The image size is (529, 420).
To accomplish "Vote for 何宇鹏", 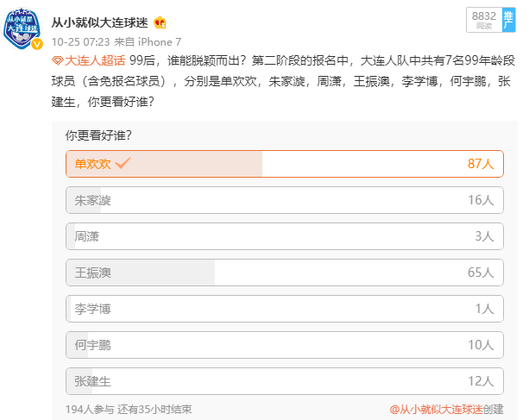I will point(285,345).
